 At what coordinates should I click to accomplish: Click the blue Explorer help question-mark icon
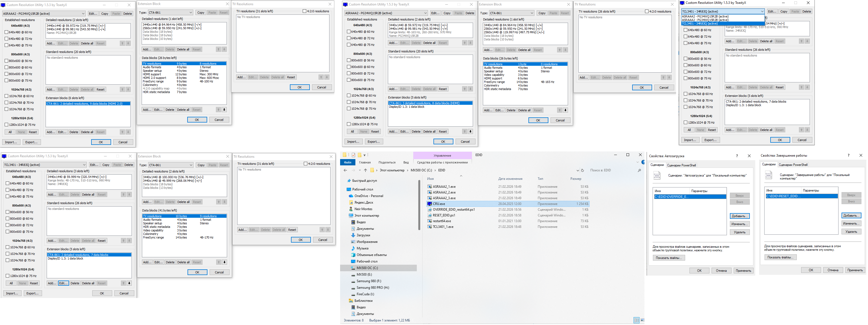643,162
